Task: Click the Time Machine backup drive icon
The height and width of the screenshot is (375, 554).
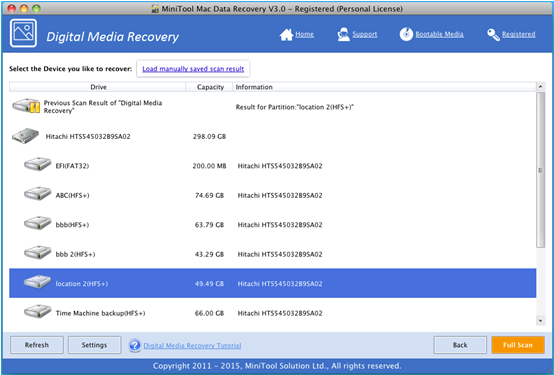Action: [37, 312]
